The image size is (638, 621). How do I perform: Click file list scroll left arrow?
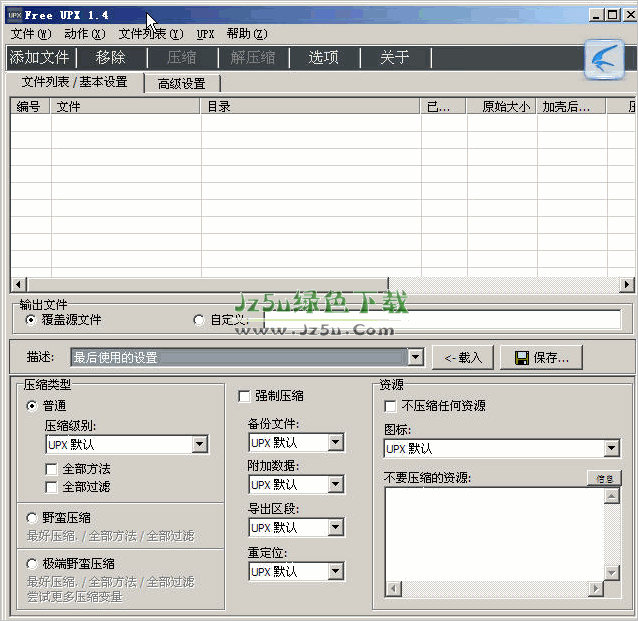coord(19,284)
